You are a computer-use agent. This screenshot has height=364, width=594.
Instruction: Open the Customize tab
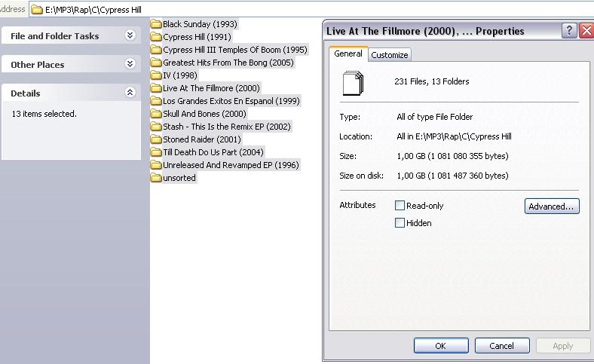coord(390,55)
